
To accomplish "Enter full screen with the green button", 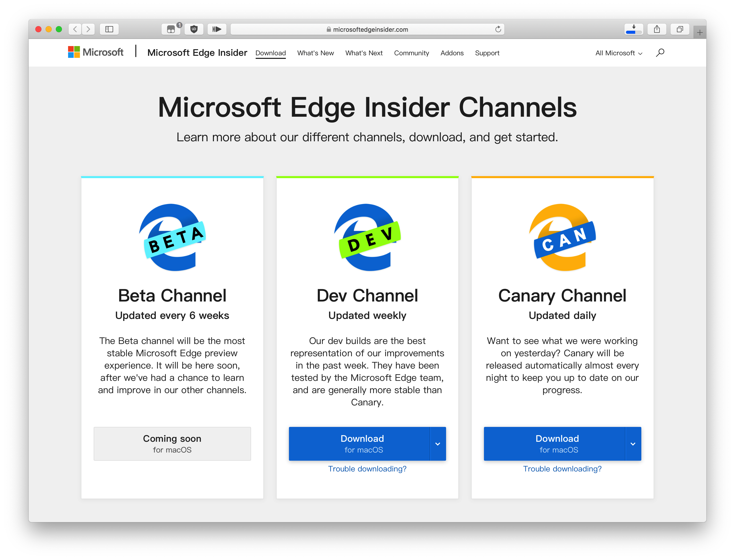I will coord(59,29).
